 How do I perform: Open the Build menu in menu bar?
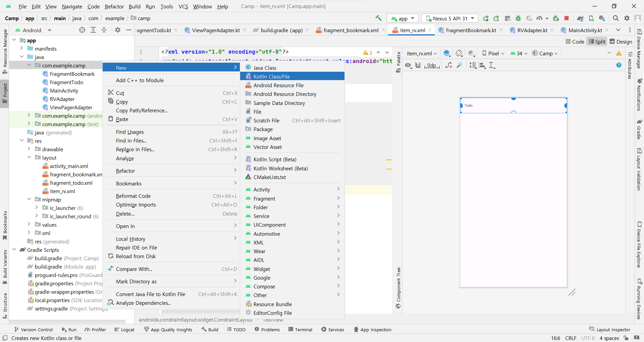click(x=135, y=6)
